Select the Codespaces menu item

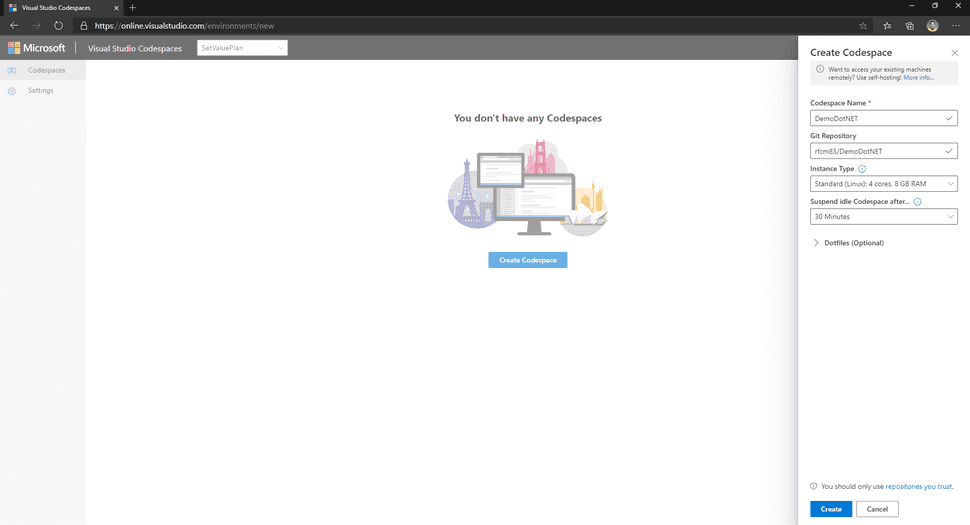pyautogui.click(x=43, y=70)
